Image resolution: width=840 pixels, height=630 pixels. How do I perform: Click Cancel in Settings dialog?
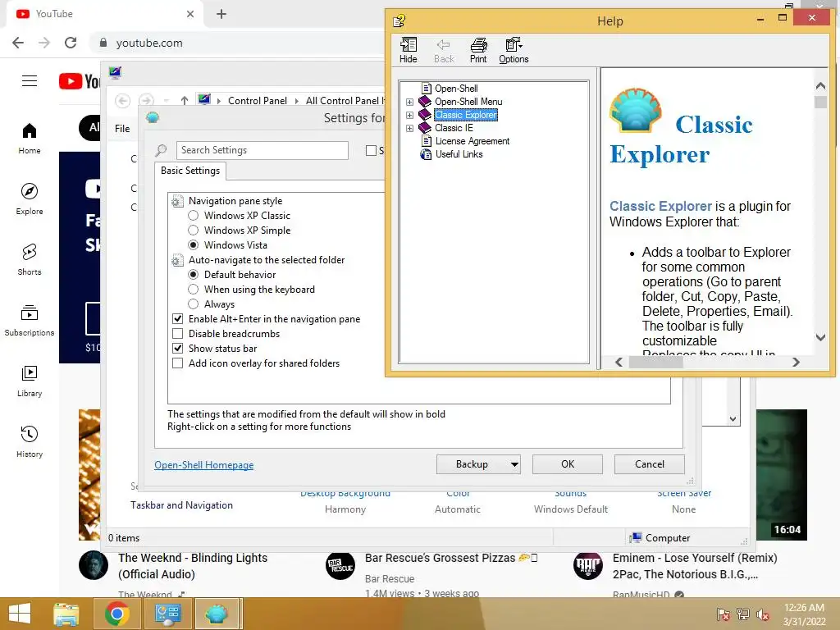coord(650,464)
